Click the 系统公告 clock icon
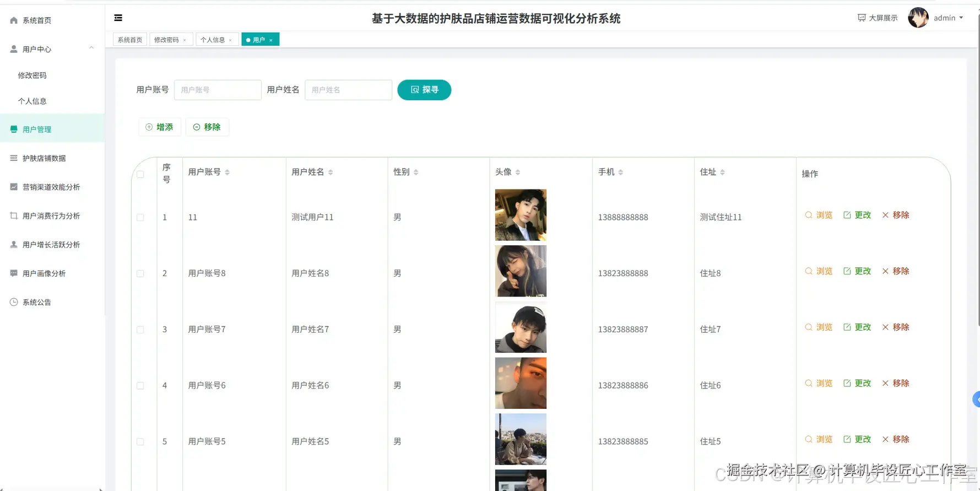The height and width of the screenshot is (491, 980). [14, 302]
